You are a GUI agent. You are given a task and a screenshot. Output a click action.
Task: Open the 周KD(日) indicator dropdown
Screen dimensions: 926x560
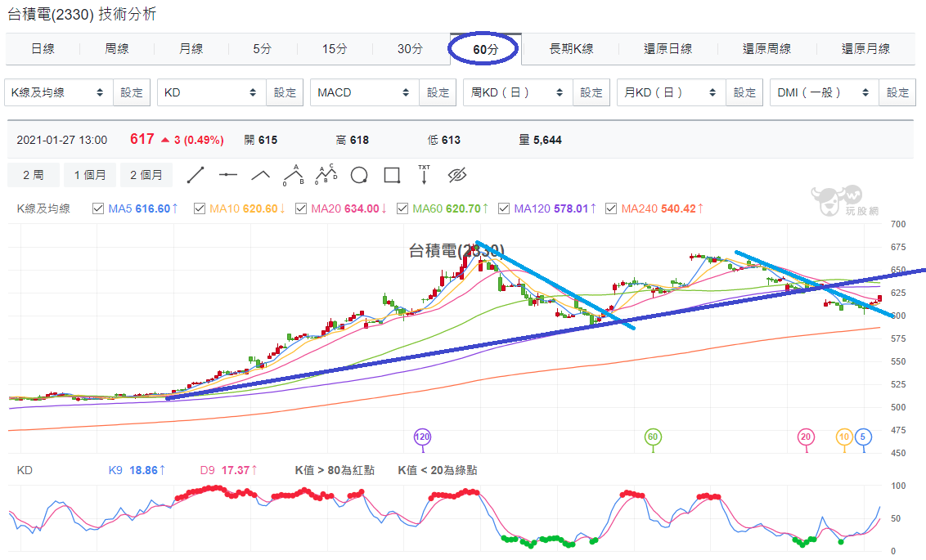518,92
